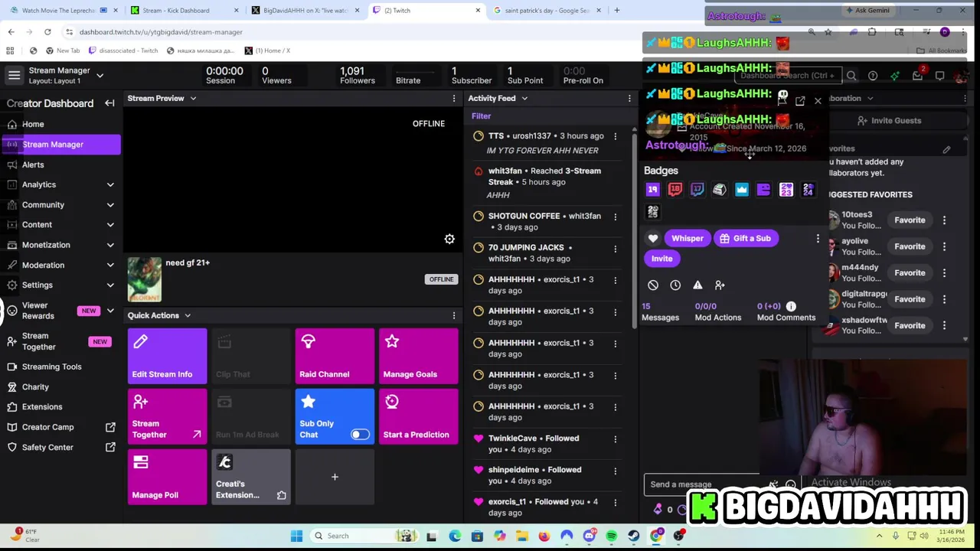Go to Home in sidebar
This screenshot has height=551, width=980.
33,124
